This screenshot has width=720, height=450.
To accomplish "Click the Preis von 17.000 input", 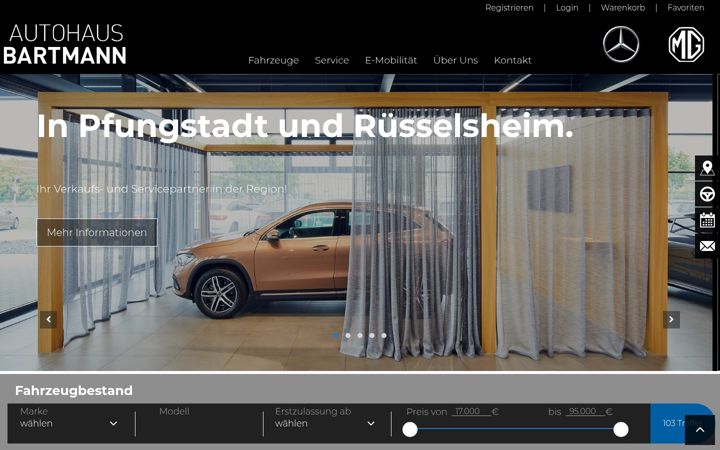I will click(x=471, y=411).
